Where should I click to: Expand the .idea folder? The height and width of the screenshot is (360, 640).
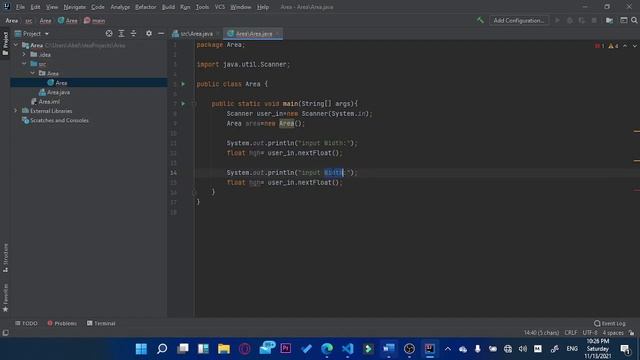(x=24, y=54)
